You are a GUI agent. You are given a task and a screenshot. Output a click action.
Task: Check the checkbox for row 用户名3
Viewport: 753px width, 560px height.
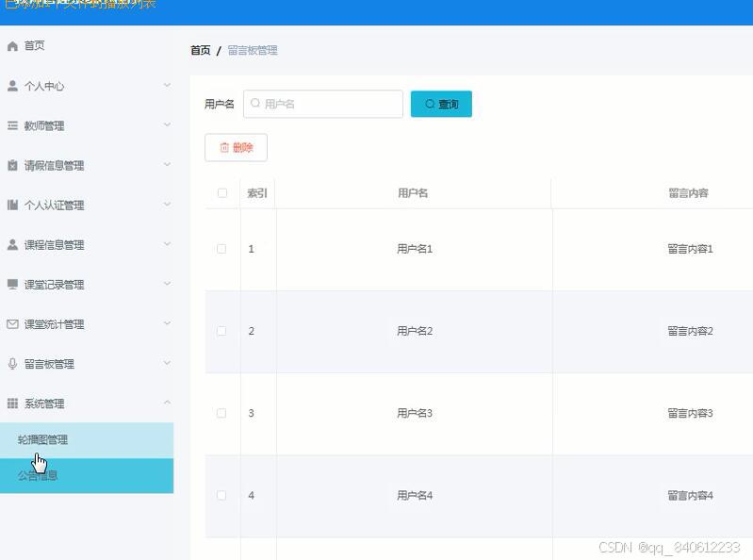[x=221, y=413]
